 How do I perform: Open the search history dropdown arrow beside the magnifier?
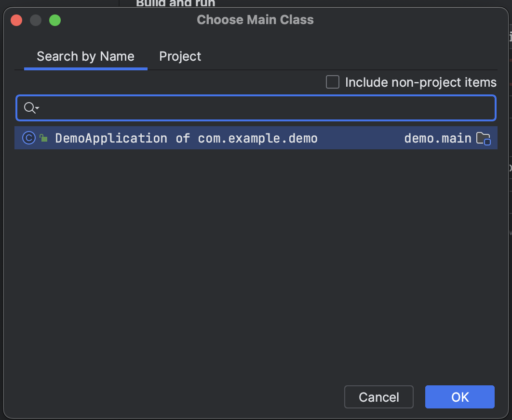point(37,108)
